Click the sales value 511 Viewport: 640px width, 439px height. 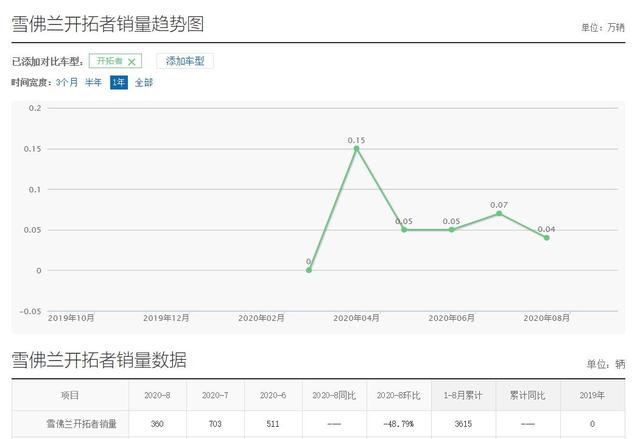point(273,424)
